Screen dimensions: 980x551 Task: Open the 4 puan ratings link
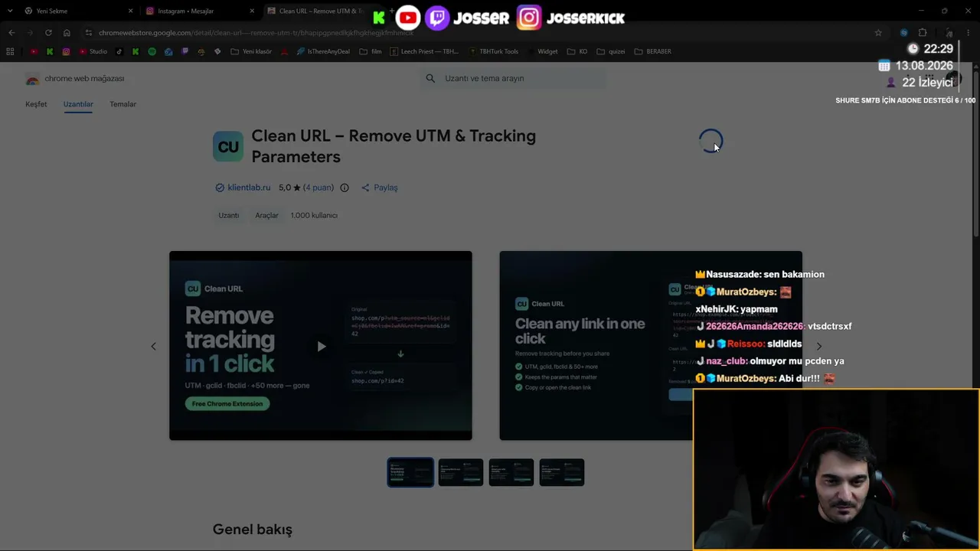318,187
